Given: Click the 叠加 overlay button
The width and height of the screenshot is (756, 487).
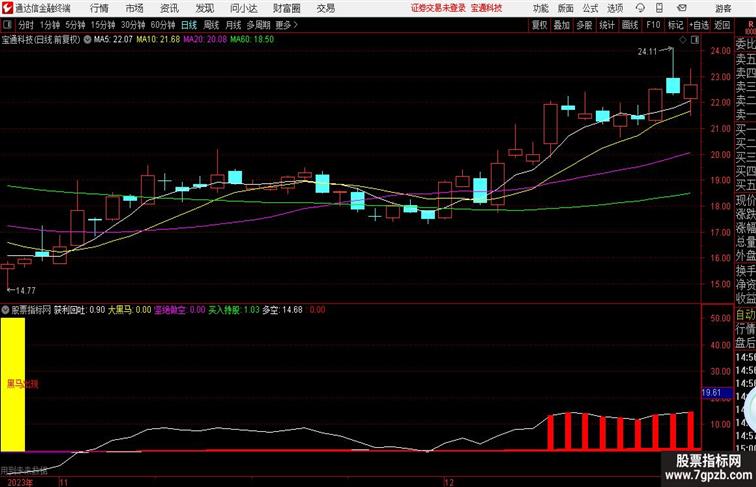Looking at the screenshot, I should coord(562,25).
